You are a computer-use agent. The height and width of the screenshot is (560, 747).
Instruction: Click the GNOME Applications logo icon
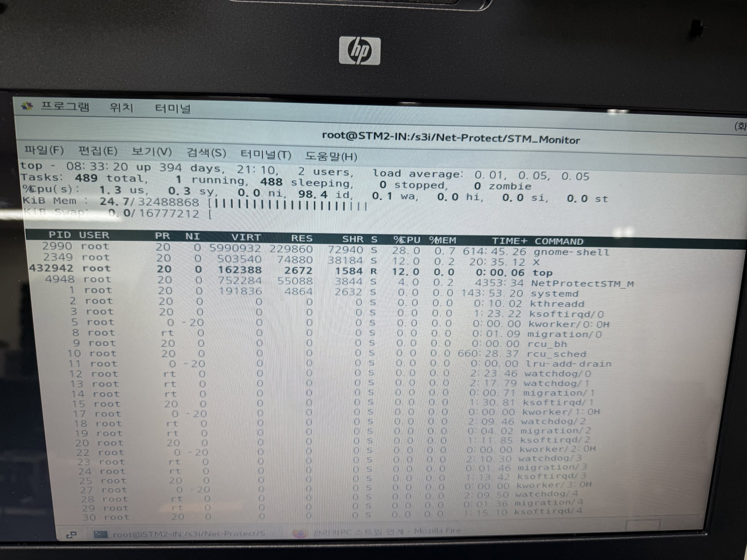[27, 106]
